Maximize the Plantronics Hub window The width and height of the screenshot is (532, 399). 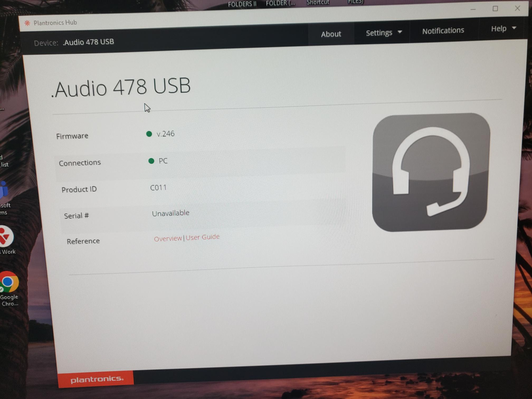(x=495, y=9)
